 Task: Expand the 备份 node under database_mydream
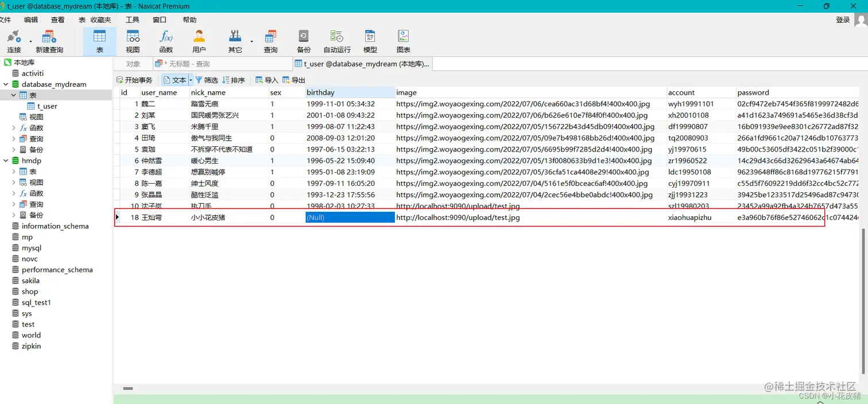click(x=14, y=150)
